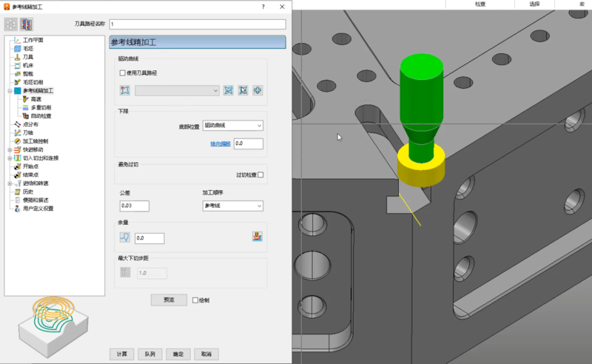The image size is (592, 364).
Task: Click the dialog help question mark
Action: [x=263, y=7]
